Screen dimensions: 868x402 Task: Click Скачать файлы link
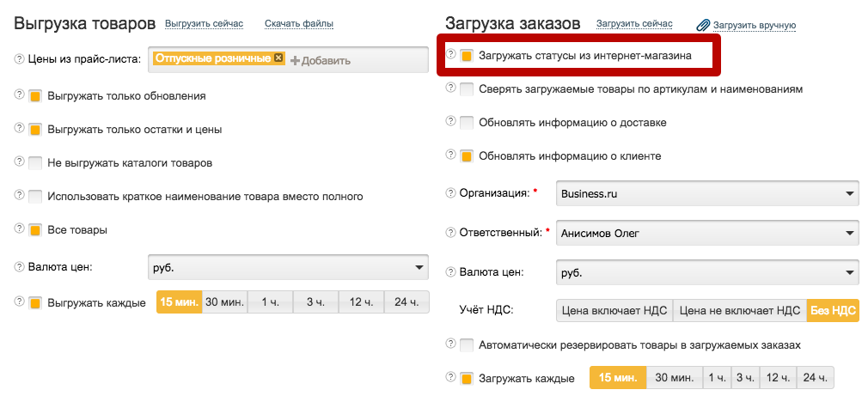click(x=298, y=24)
